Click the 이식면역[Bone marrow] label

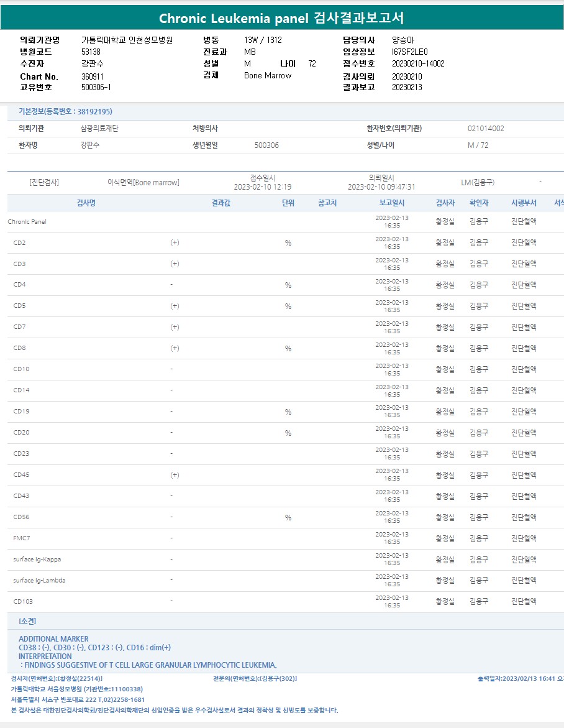143,183
